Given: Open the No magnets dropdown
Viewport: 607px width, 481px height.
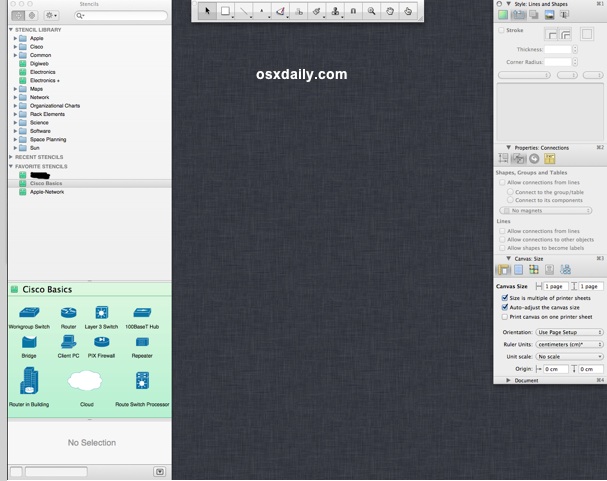Looking at the screenshot, I should click(x=546, y=211).
